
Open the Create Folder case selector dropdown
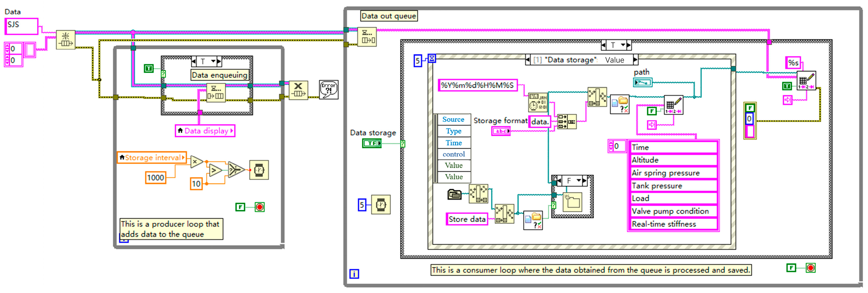(579, 181)
